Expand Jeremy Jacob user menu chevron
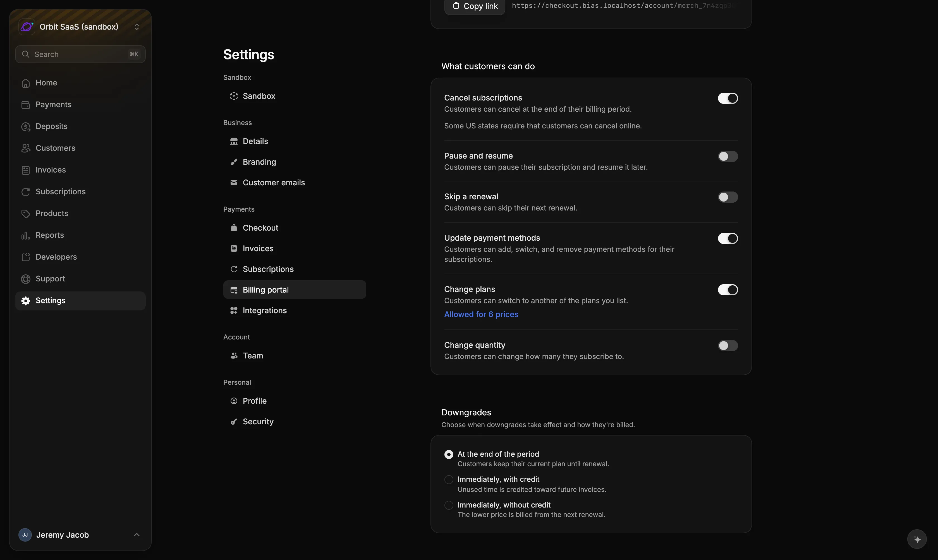 (x=137, y=535)
